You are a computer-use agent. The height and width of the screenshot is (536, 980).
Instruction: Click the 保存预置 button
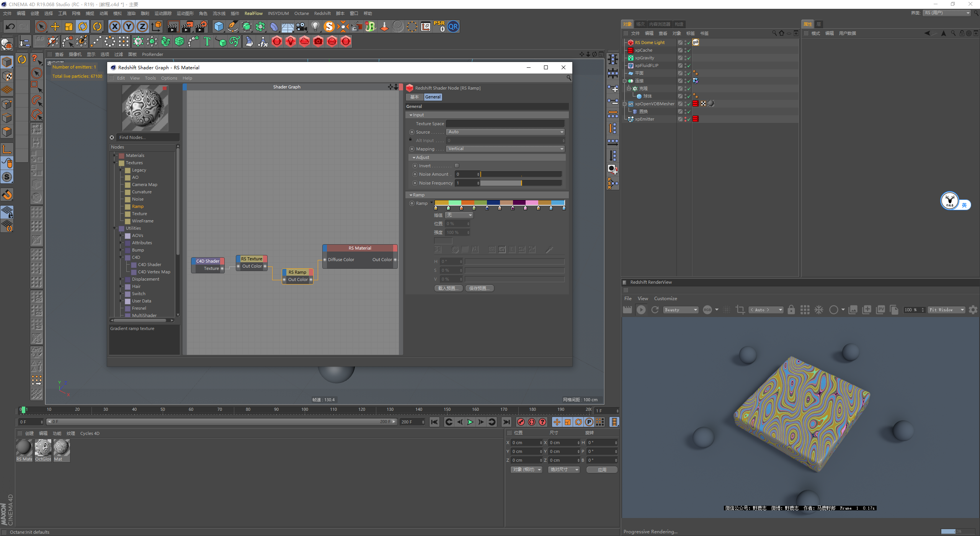tap(480, 288)
